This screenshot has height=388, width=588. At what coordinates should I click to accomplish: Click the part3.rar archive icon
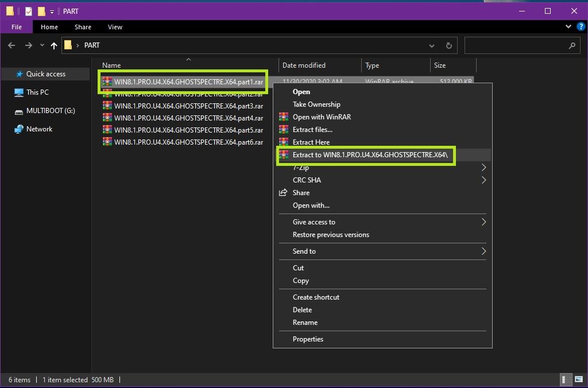(x=107, y=106)
